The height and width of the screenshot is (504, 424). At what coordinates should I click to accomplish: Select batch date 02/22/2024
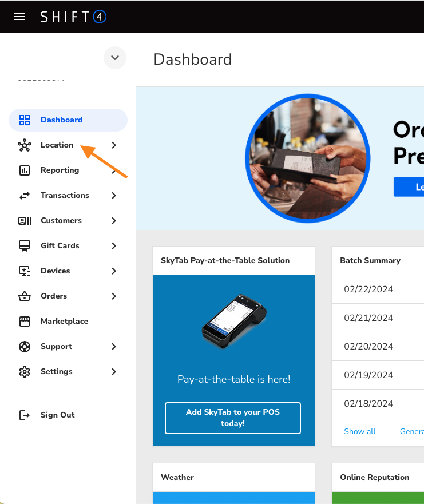click(x=368, y=289)
